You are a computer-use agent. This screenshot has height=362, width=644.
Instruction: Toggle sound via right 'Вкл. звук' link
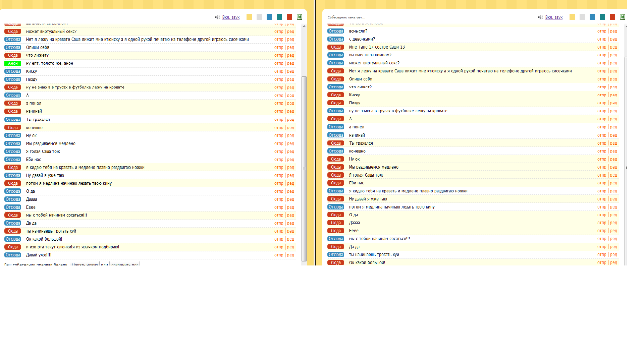point(554,17)
